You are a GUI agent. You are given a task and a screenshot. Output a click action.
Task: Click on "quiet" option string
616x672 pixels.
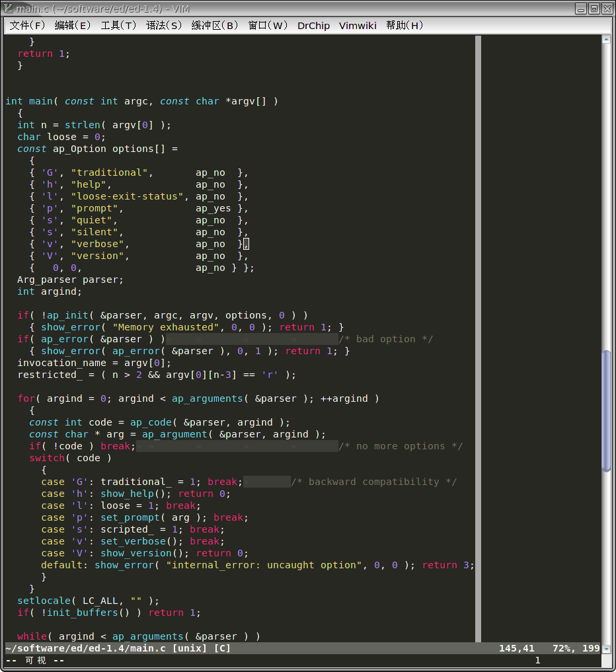tap(91, 220)
